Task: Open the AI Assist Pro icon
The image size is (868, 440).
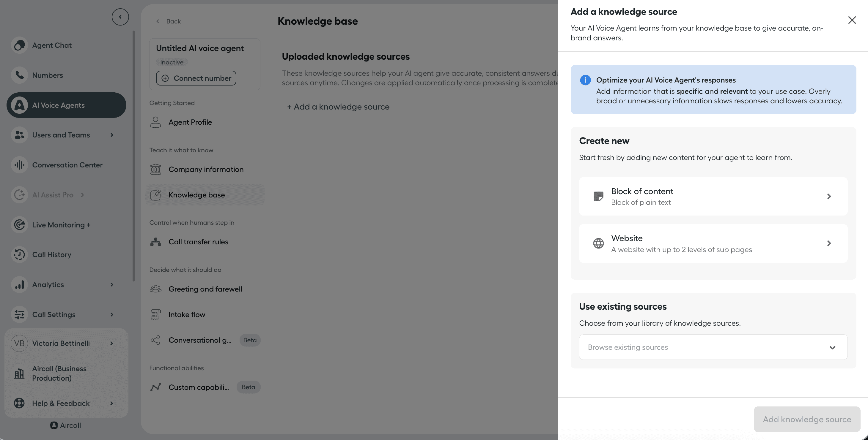Action: tap(19, 194)
